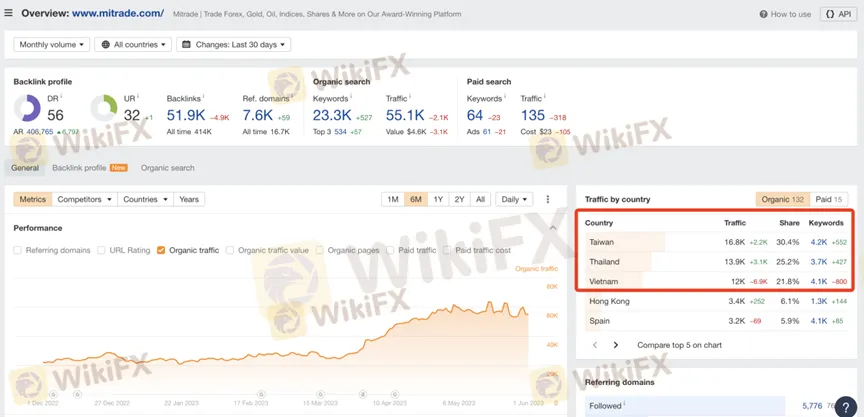Open the help question mark bubble
This screenshot has height=417, width=864.
[x=846, y=407]
